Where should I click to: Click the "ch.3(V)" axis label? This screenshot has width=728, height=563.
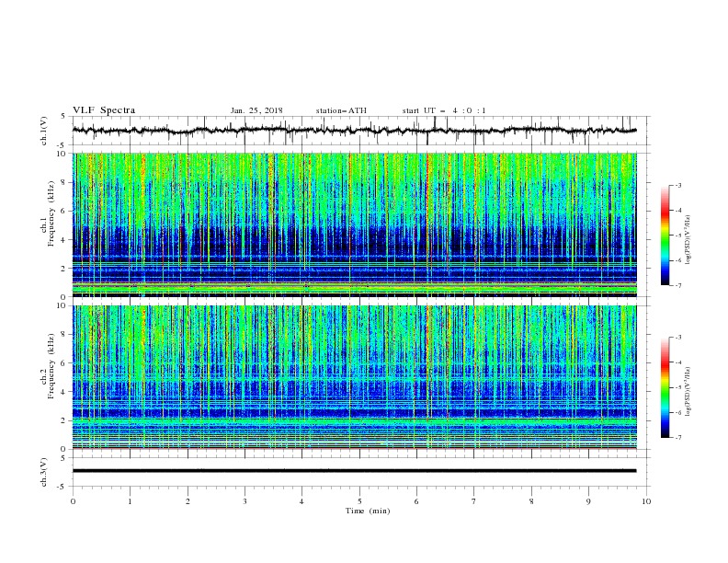click(x=44, y=472)
